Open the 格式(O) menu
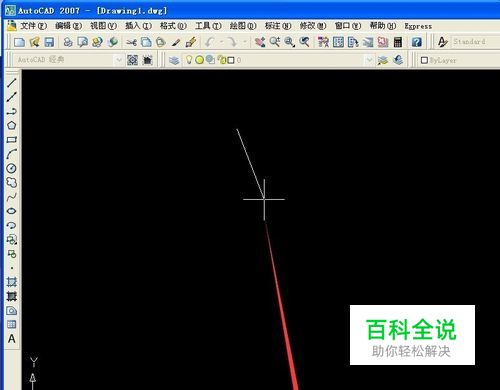 pos(173,26)
